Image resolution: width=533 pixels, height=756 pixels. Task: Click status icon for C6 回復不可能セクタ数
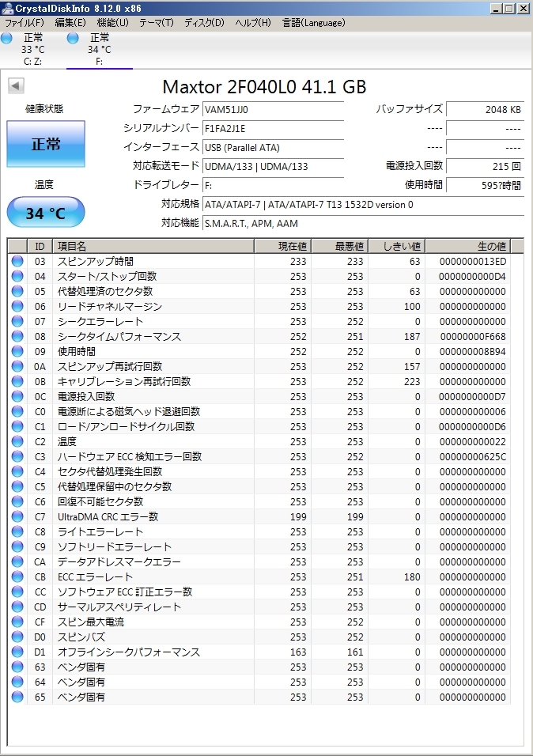pos(17,502)
